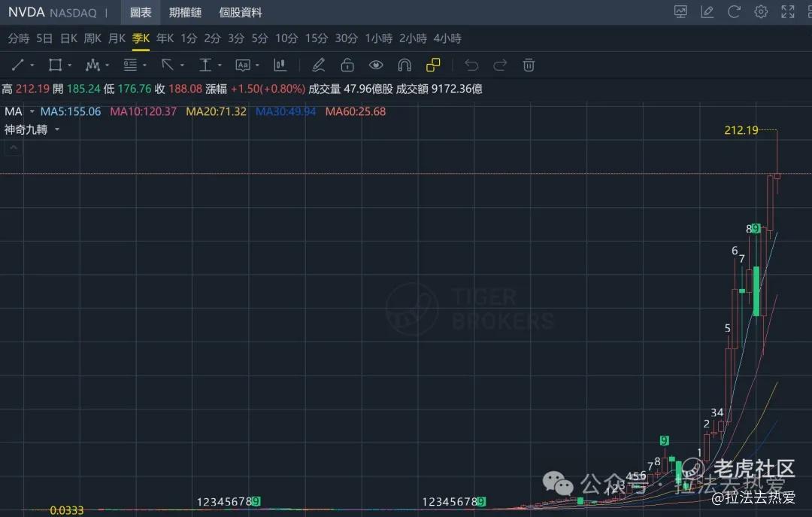Toggle the drawing lock icon
This screenshot has width=812, height=517.
[347, 65]
